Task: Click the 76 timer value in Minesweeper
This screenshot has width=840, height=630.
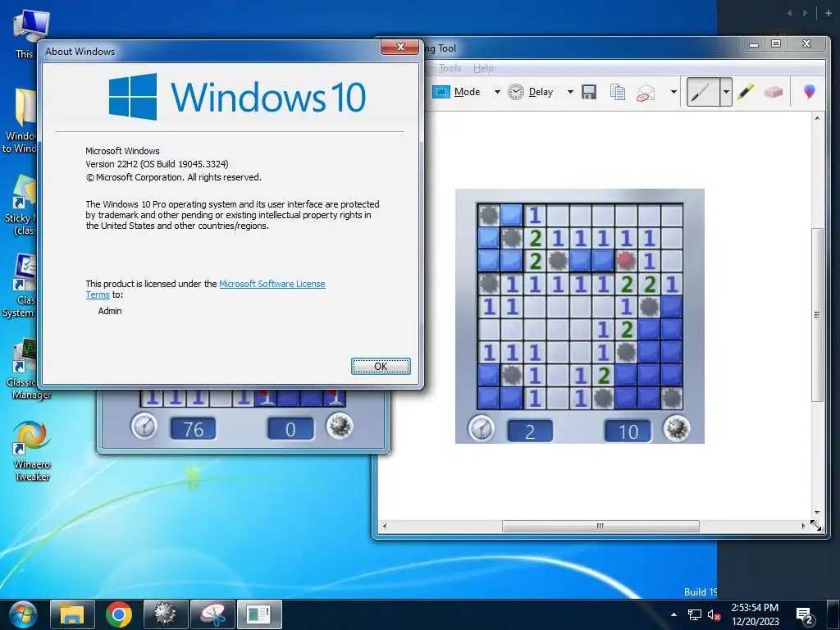Action: coord(194,429)
